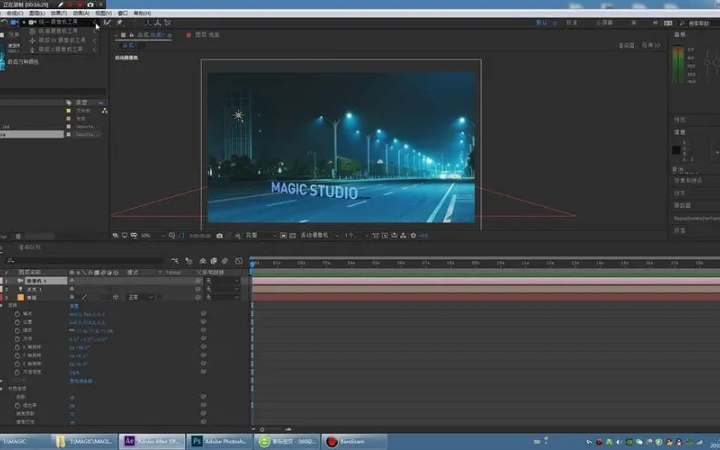Collapse the 材质选项 property group
Image resolution: width=720 pixels, height=450 pixels.
(1, 389)
